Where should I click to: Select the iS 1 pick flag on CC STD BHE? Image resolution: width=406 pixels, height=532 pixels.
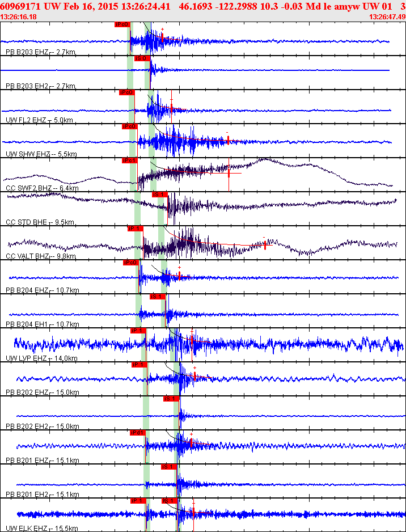(160, 195)
